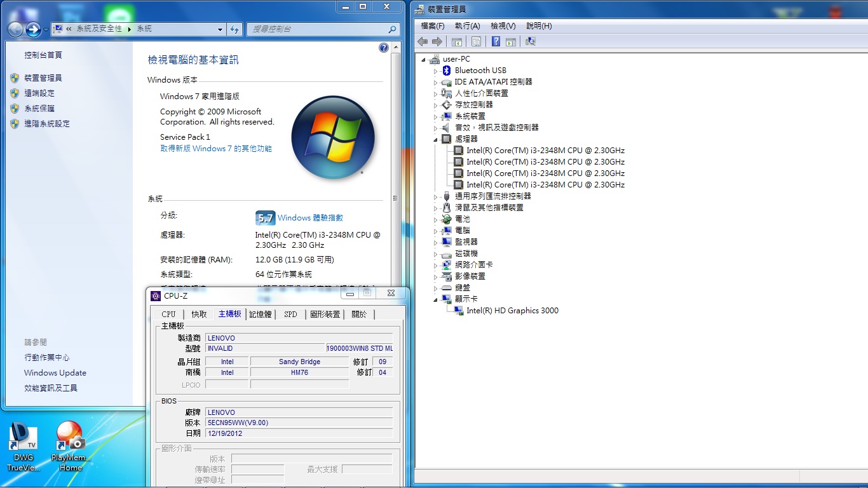
Task: Collapse the 顯示卡 node
Action: point(436,299)
